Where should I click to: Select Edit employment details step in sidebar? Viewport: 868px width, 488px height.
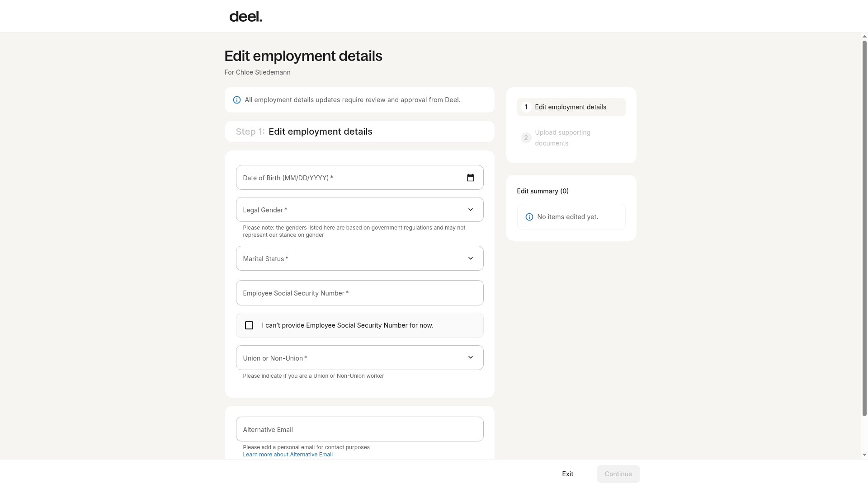tap(571, 107)
